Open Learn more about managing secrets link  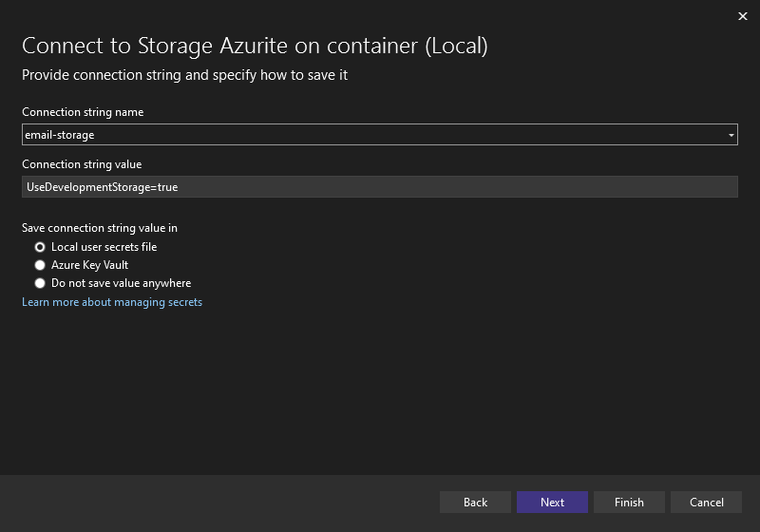(x=112, y=302)
